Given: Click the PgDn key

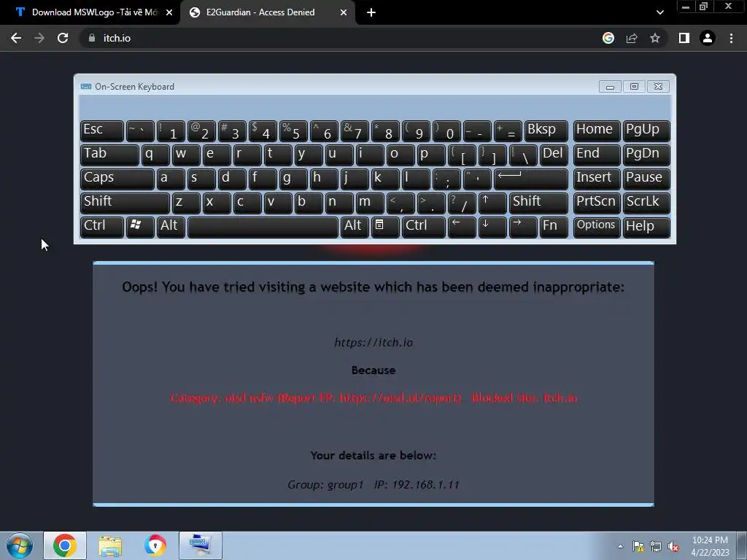Looking at the screenshot, I should (646, 155).
